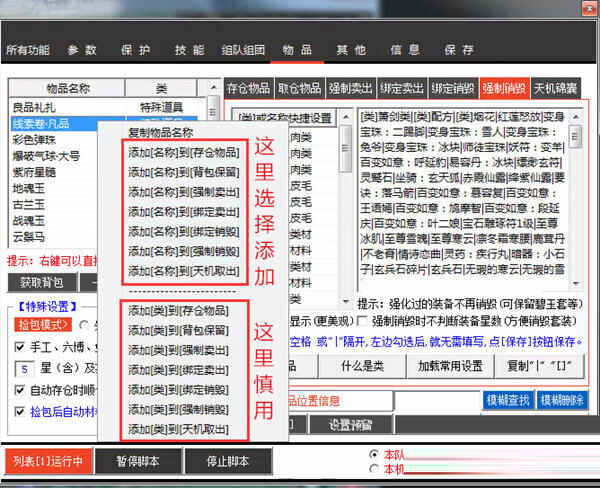Choose 添加[类]到[强制销毁]
600x488 pixels.
tap(178, 410)
